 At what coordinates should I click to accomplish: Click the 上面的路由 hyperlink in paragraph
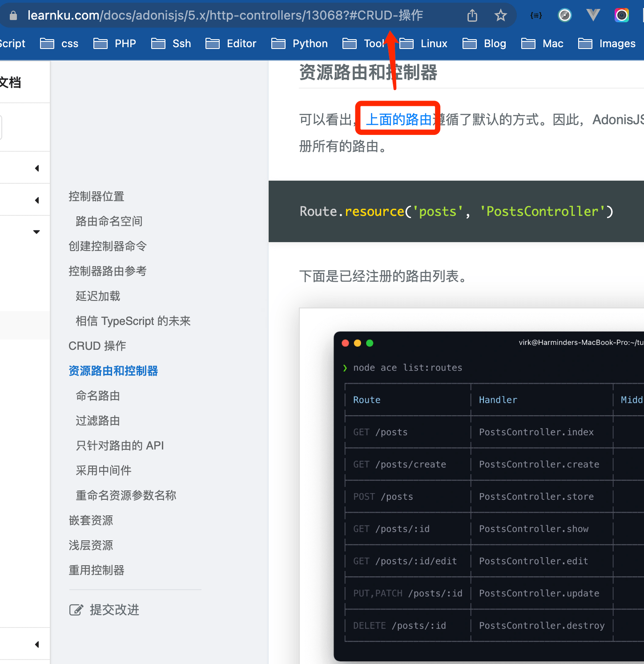coord(399,119)
